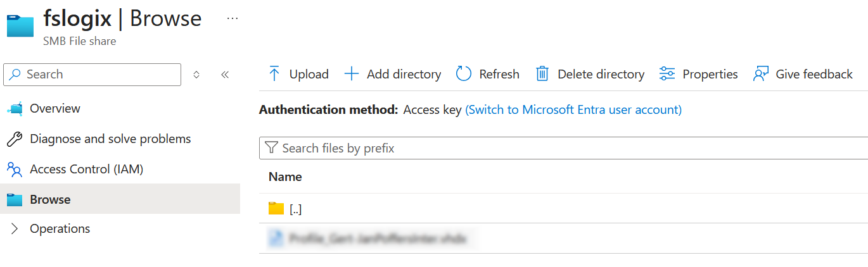The height and width of the screenshot is (267, 868).
Task: Click the Give feedback person icon
Action: 760,74
